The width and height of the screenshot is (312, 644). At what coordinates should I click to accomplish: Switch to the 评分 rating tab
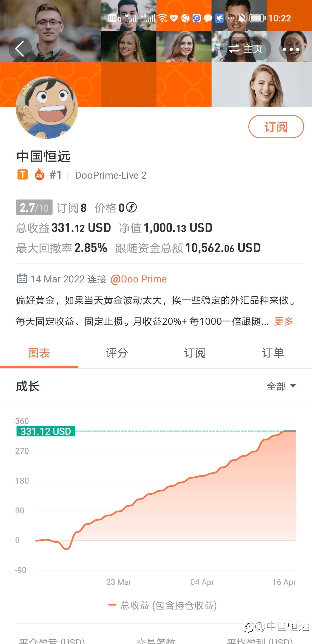pyautogui.click(x=117, y=353)
